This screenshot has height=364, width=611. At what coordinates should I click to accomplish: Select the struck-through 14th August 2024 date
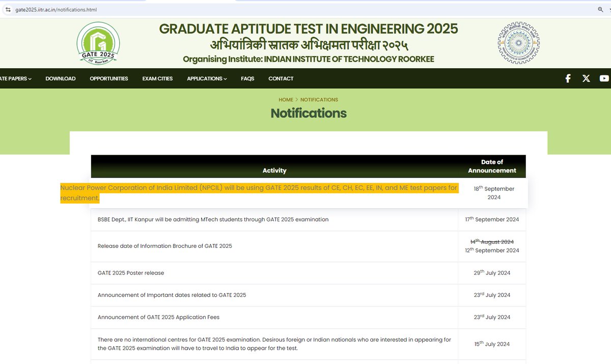coord(492,241)
